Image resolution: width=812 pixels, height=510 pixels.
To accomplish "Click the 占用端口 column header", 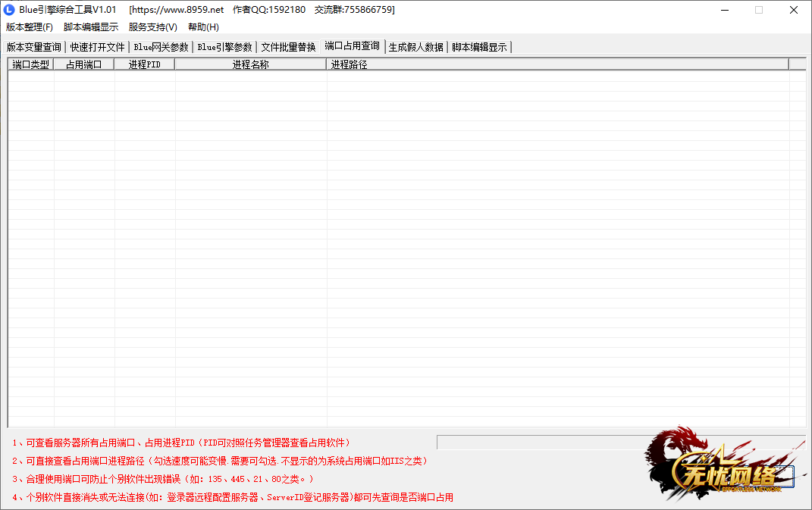I will (x=84, y=64).
